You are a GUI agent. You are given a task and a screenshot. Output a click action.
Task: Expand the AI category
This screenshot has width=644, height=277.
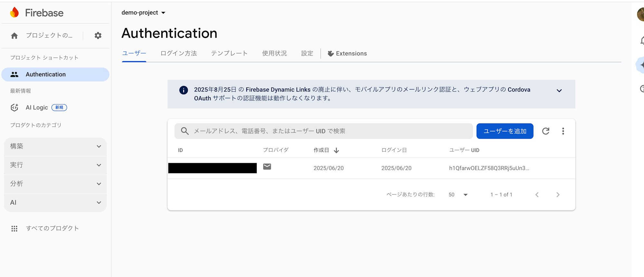(55, 202)
